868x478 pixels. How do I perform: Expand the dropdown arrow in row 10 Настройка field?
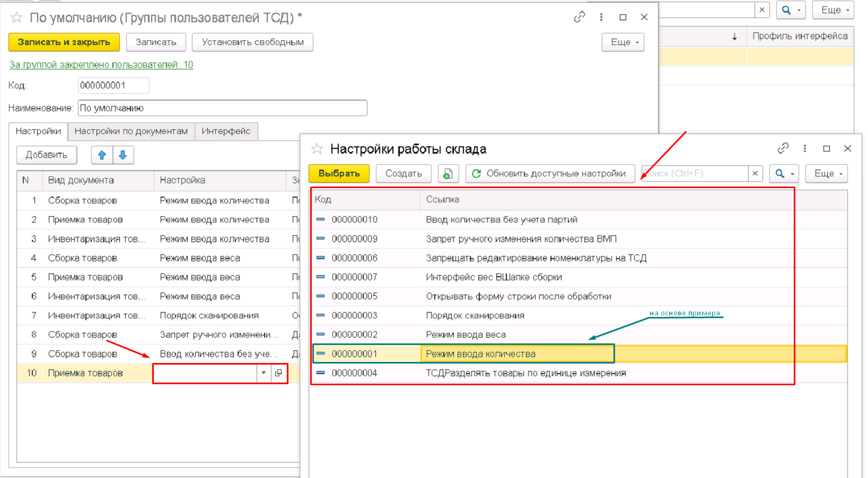pyautogui.click(x=264, y=373)
